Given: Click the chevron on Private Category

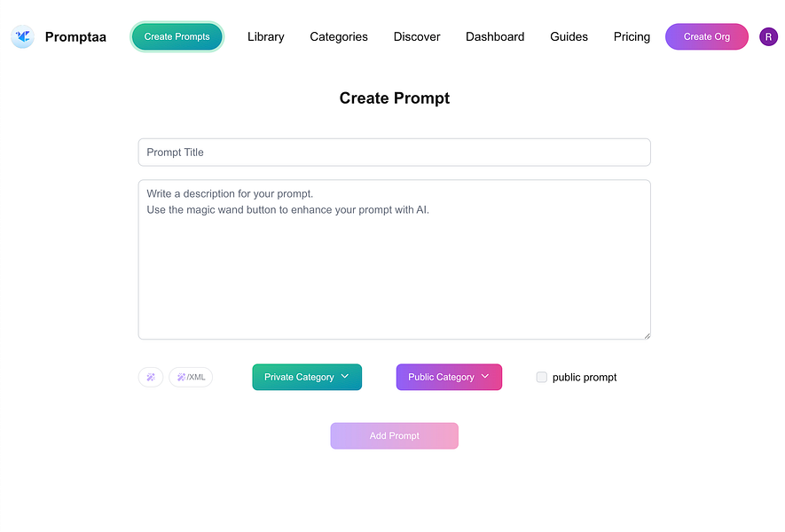Looking at the screenshot, I should 345,376.
